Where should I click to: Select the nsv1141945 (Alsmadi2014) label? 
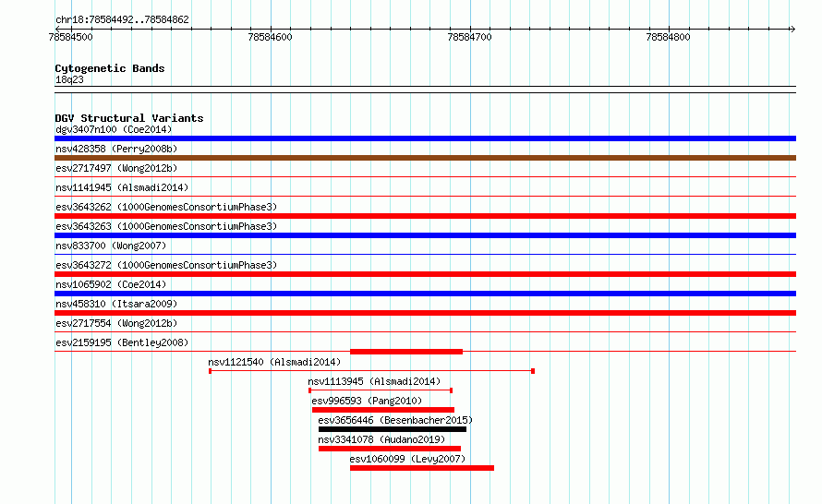(122, 187)
